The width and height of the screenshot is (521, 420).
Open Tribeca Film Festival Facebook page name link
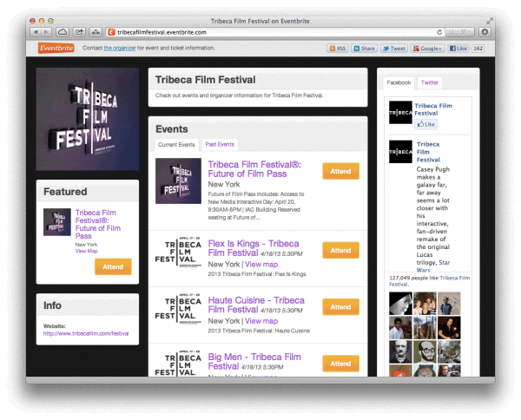tap(433, 109)
